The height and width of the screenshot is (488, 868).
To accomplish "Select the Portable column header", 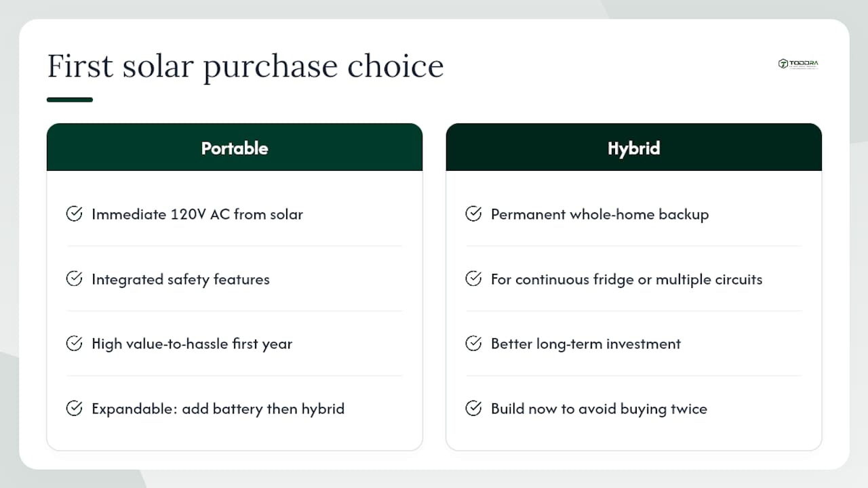I will tap(235, 147).
